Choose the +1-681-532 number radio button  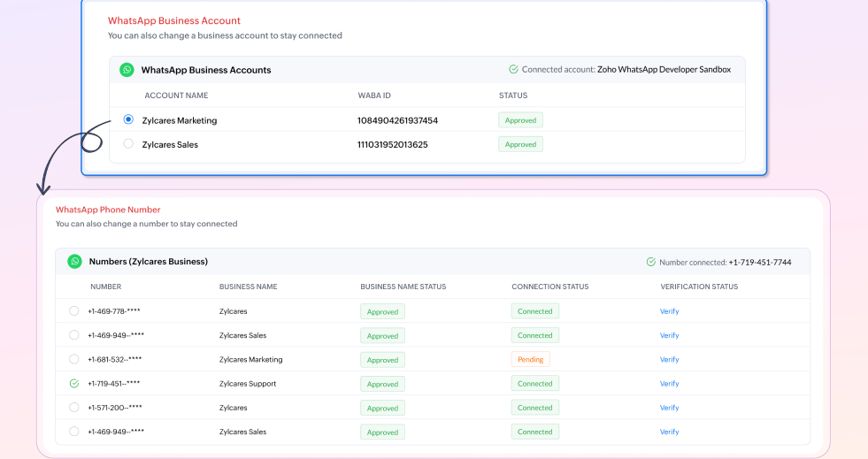point(74,359)
